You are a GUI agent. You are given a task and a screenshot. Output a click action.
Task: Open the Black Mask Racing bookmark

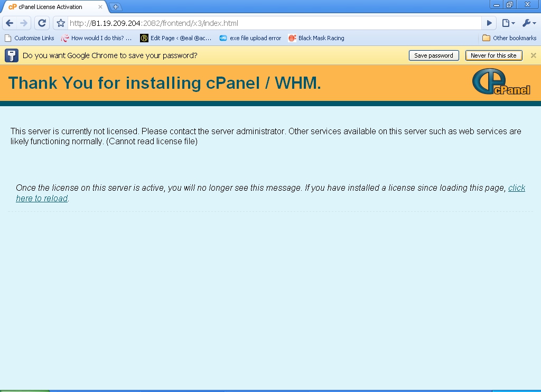tap(316, 38)
